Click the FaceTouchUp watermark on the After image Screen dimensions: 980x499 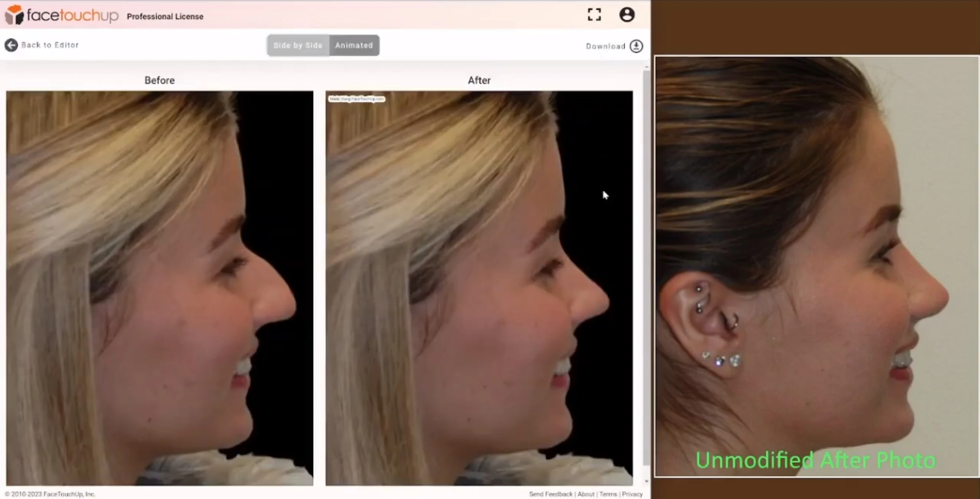pos(356,99)
